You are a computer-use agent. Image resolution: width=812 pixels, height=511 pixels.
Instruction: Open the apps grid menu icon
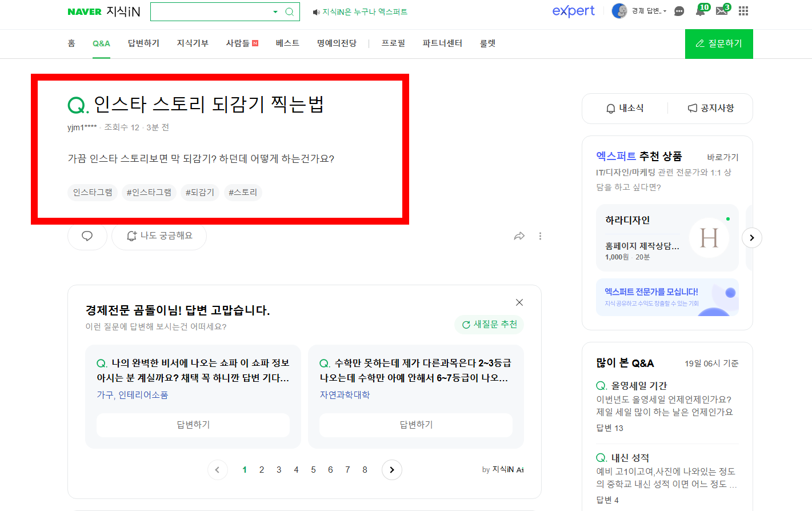pos(743,11)
